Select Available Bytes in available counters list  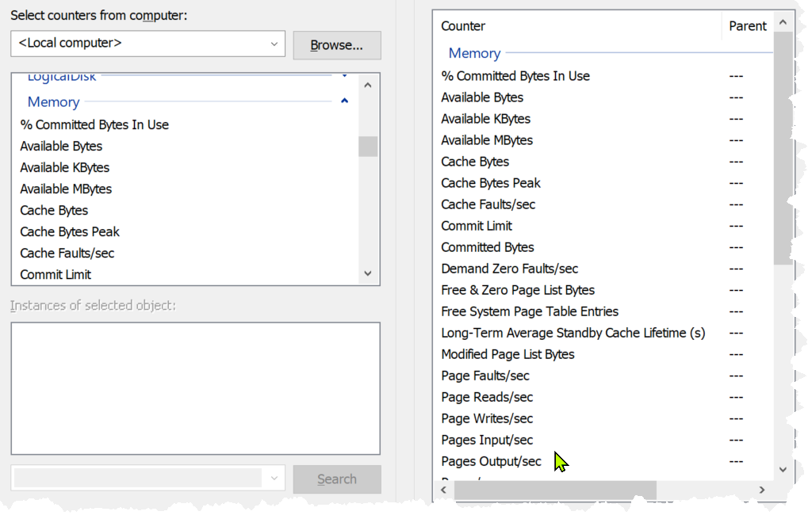[x=61, y=147]
